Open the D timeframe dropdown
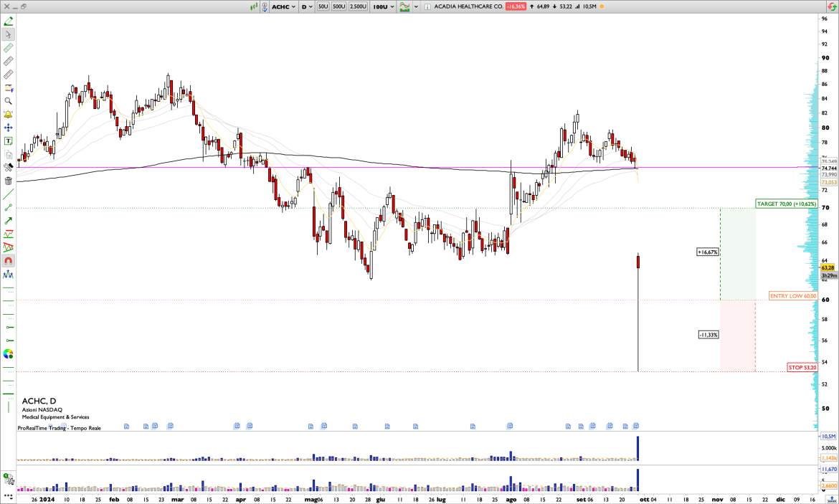 point(306,6)
